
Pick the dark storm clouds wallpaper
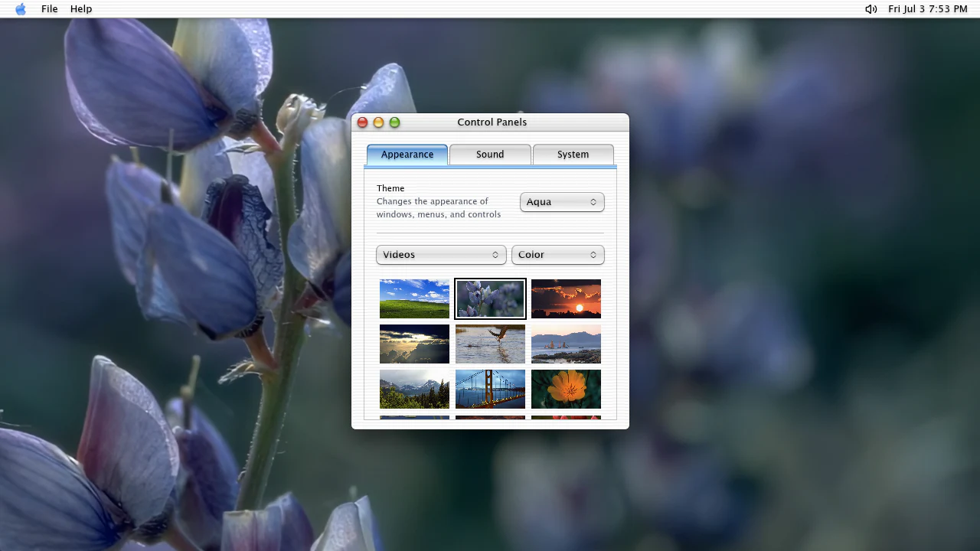(414, 344)
